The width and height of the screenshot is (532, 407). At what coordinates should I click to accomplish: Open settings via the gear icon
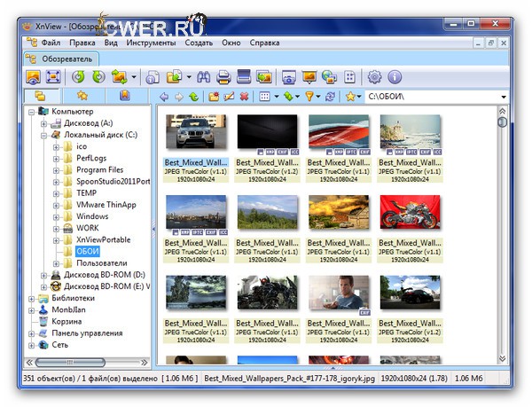(x=374, y=77)
